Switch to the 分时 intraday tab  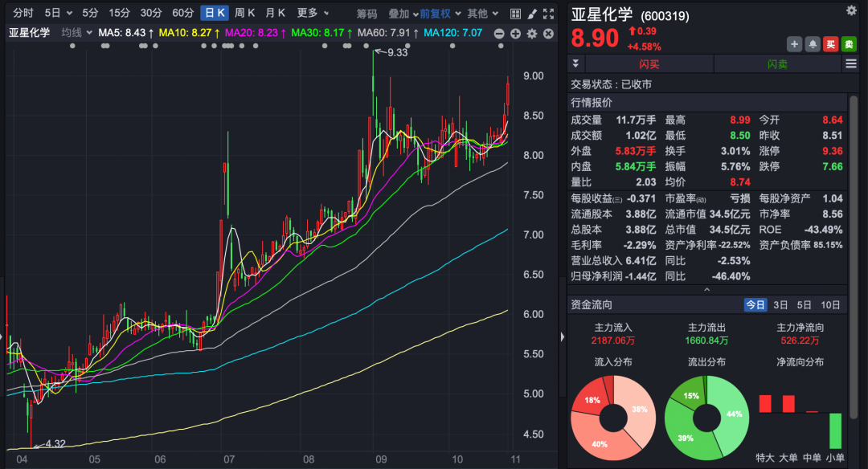[23, 13]
